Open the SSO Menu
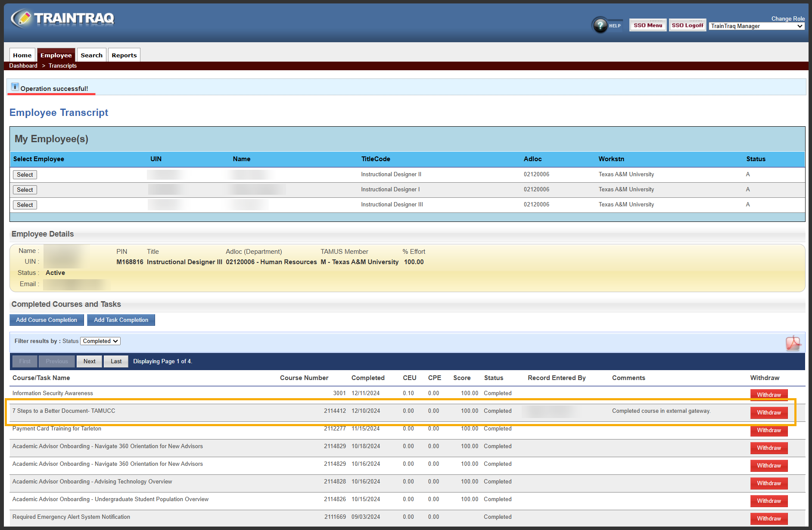The height and width of the screenshot is (530, 812). point(647,25)
